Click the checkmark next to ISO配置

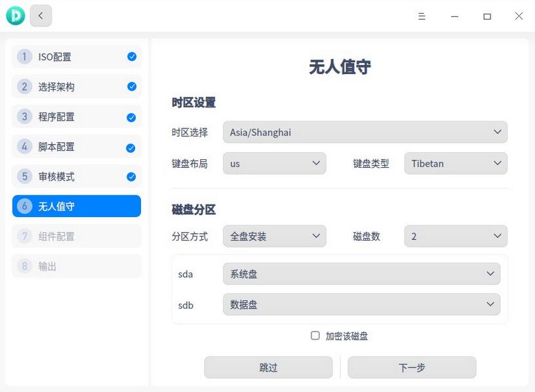coord(130,56)
